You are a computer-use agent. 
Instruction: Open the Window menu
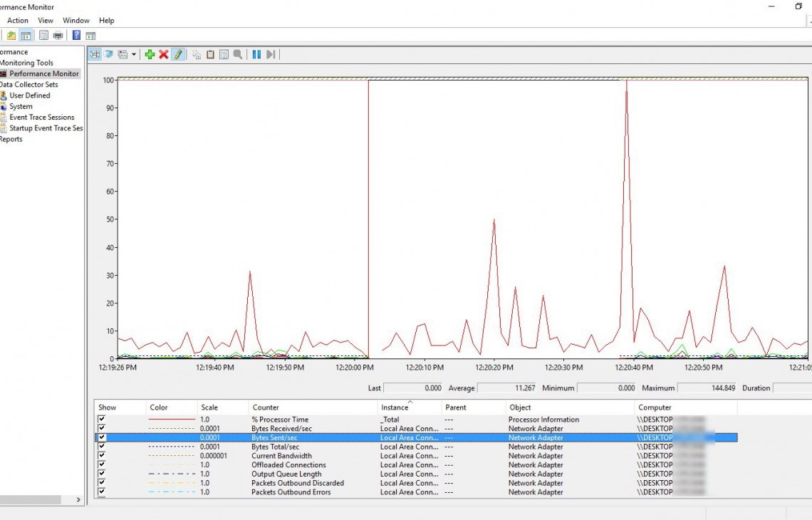tap(76, 21)
